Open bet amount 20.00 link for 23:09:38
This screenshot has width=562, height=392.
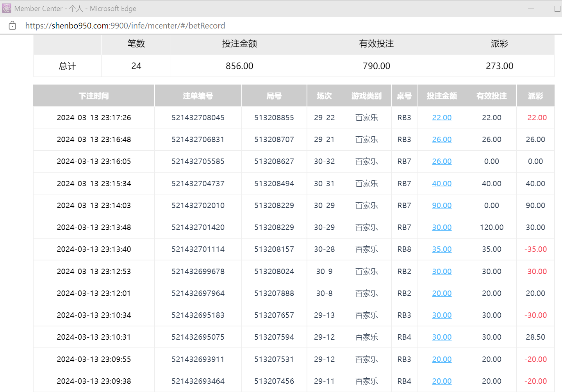[442, 381]
